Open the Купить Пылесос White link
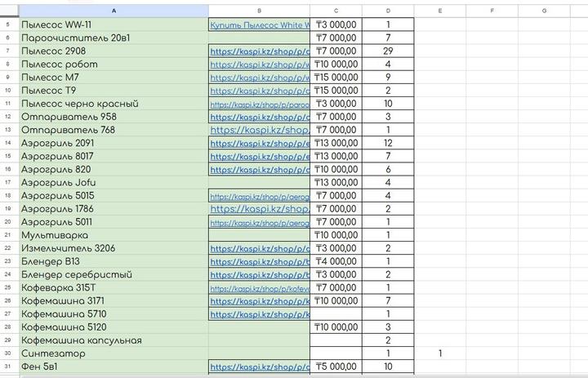The image size is (588, 378). [x=260, y=25]
